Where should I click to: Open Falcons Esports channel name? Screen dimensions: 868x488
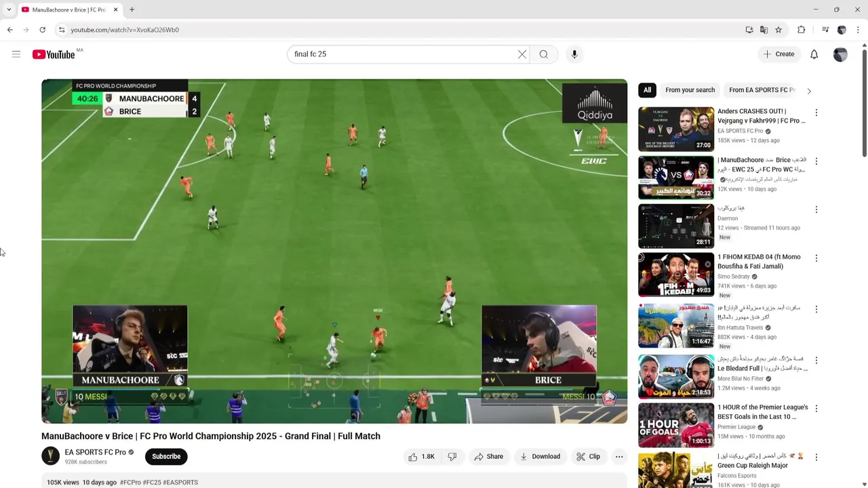point(738,476)
